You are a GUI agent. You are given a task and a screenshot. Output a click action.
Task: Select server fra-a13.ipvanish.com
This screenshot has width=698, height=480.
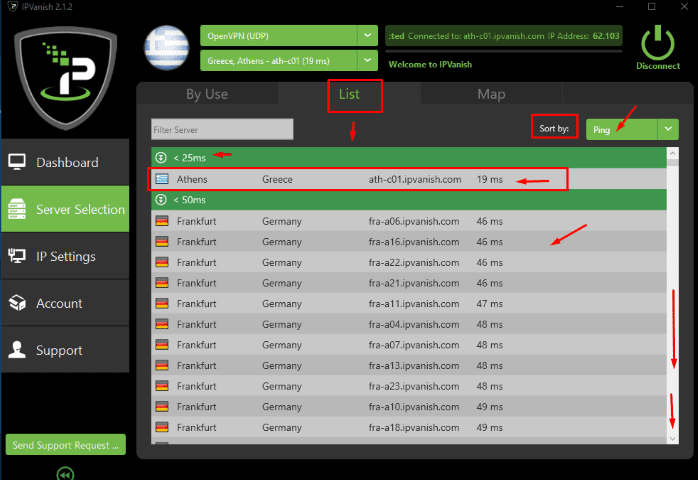(409, 365)
